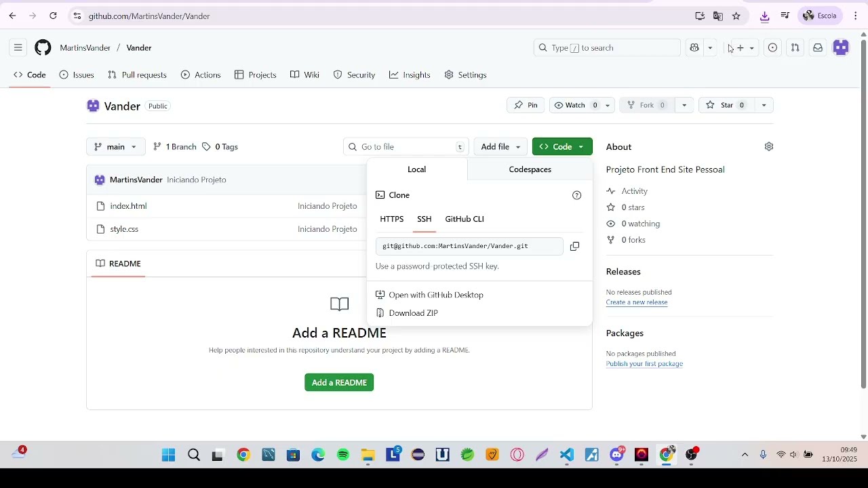Click Publish your first package link
The width and height of the screenshot is (868, 488).
pyautogui.click(x=644, y=364)
